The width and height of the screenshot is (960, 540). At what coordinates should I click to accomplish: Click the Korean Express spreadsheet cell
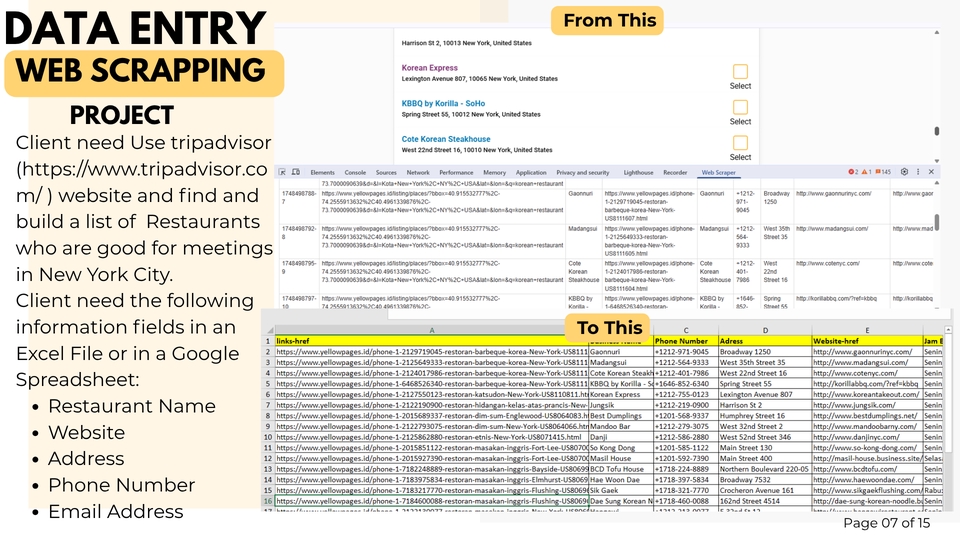pyautogui.click(x=621, y=394)
